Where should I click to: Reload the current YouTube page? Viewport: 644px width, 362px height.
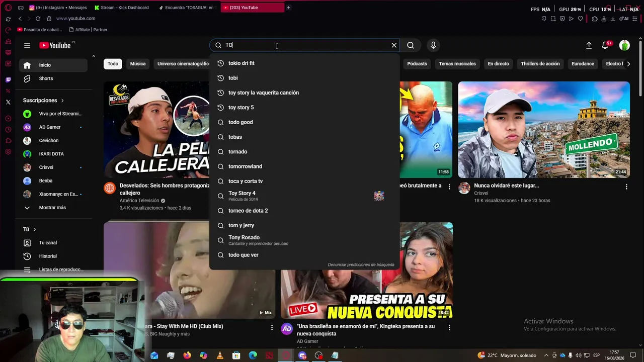pyautogui.click(x=38, y=19)
